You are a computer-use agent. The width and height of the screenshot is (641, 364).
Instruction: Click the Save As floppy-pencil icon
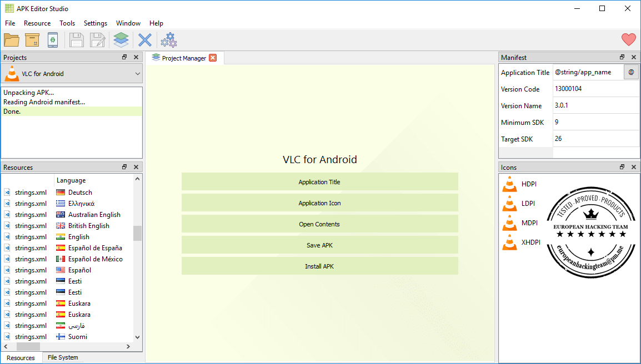coord(97,39)
